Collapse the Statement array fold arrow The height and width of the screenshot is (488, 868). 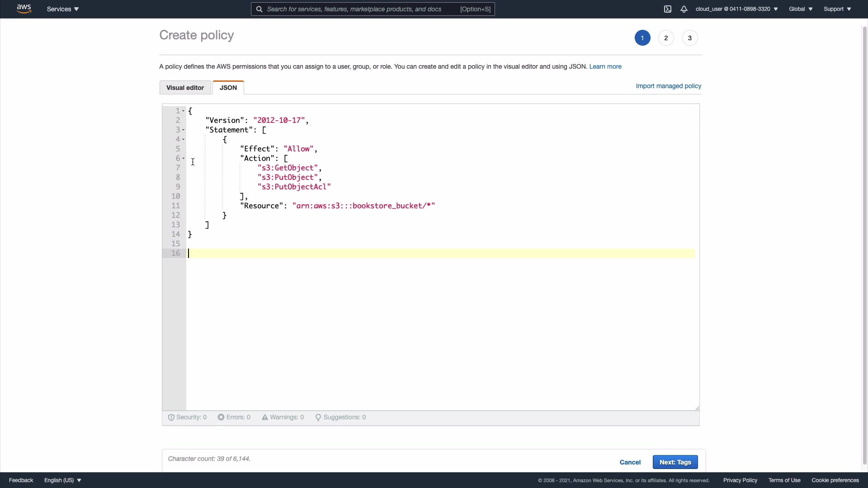tap(183, 130)
